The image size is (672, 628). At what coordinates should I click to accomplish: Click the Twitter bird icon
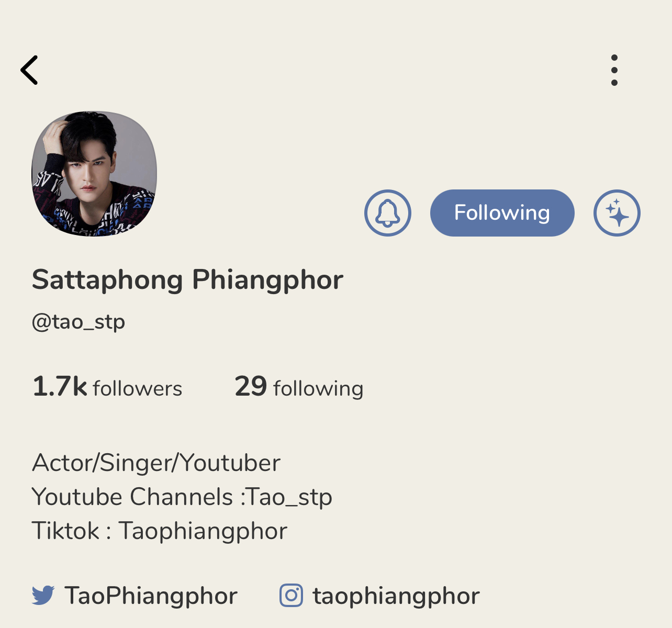(x=43, y=595)
